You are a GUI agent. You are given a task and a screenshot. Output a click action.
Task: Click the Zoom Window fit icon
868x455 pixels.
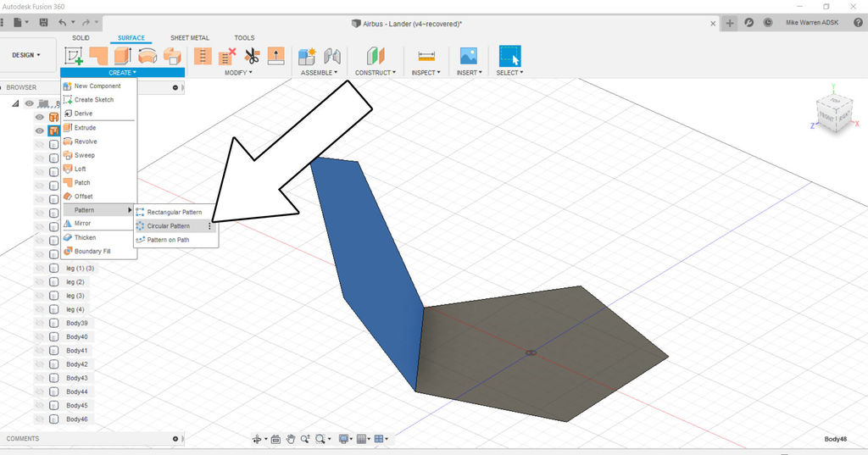tap(320, 439)
